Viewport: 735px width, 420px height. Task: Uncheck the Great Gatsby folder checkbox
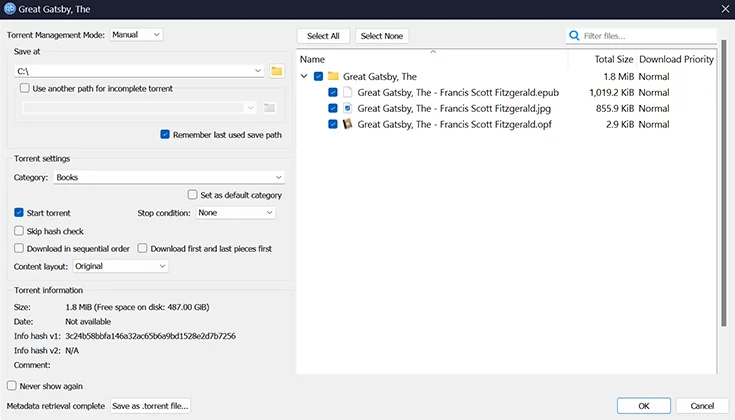pyautogui.click(x=318, y=76)
